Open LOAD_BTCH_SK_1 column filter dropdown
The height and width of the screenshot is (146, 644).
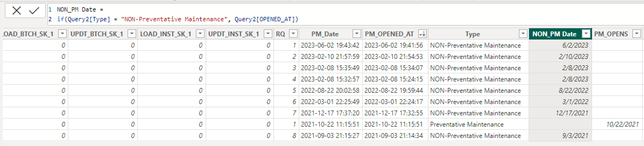point(62,34)
